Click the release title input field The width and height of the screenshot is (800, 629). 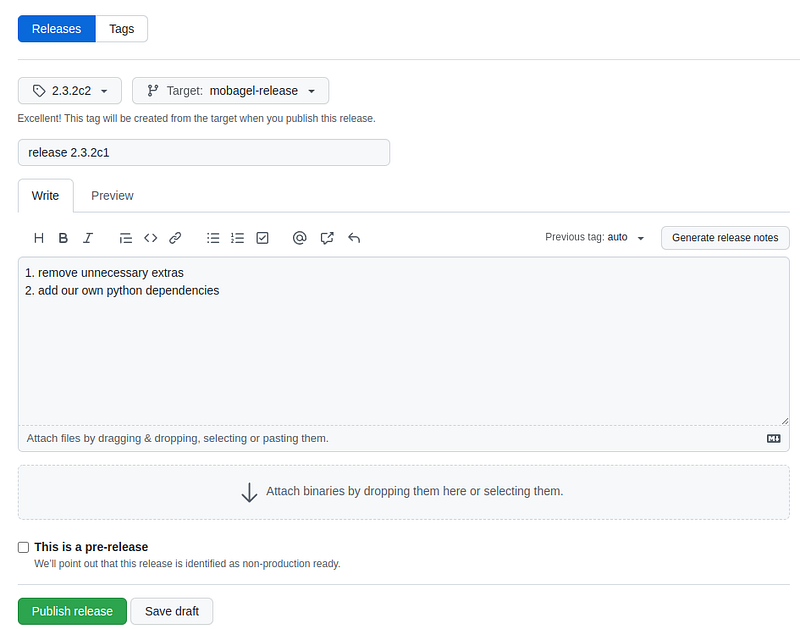[x=204, y=152]
